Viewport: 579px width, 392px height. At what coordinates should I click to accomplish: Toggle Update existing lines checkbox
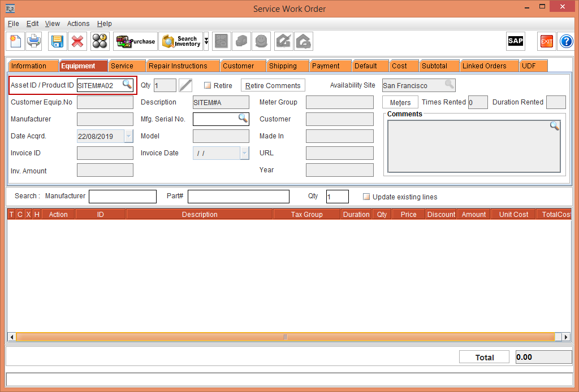coord(366,197)
